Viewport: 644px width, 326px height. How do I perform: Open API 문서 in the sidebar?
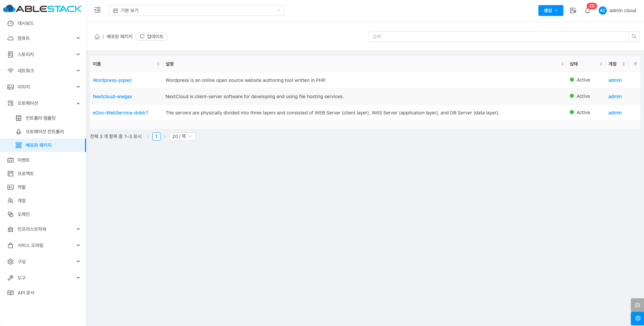pyautogui.click(x=43, y=293)
